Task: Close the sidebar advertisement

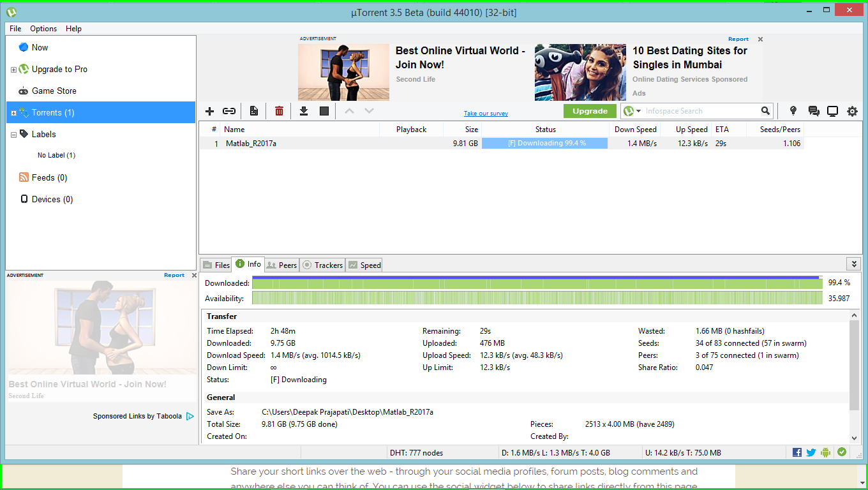Action: (x=194, y=276)
